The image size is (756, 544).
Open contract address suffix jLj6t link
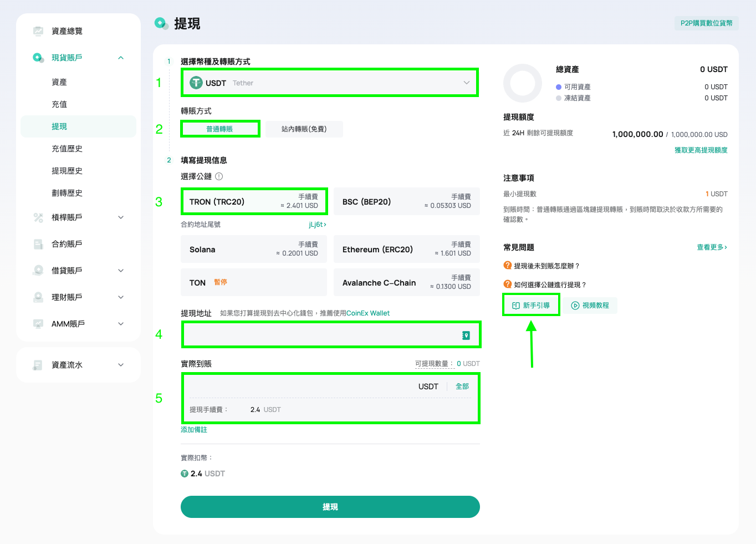pyautogui.click(x=318, y=225)
